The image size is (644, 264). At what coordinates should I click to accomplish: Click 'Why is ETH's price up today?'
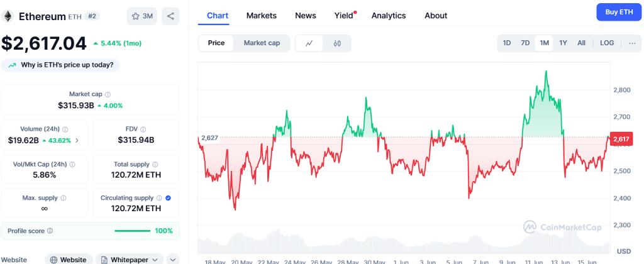coord(60,65)
